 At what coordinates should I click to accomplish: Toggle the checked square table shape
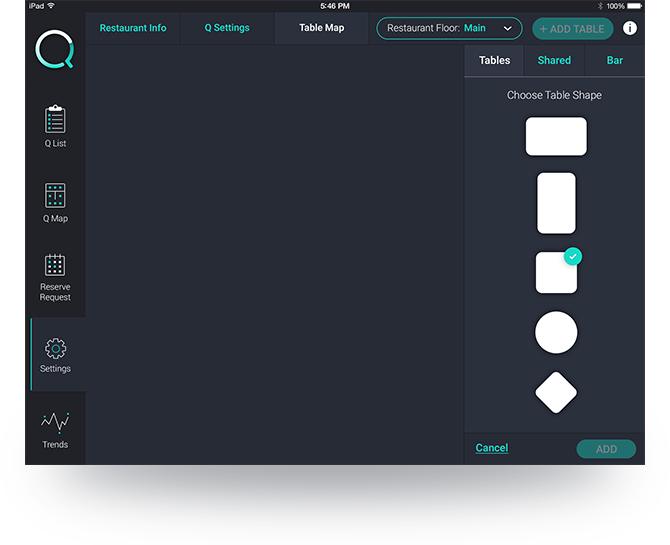(556, 272)
